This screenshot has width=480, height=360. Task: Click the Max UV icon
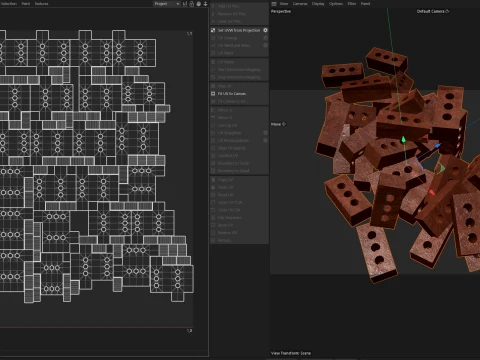(213, 86)
